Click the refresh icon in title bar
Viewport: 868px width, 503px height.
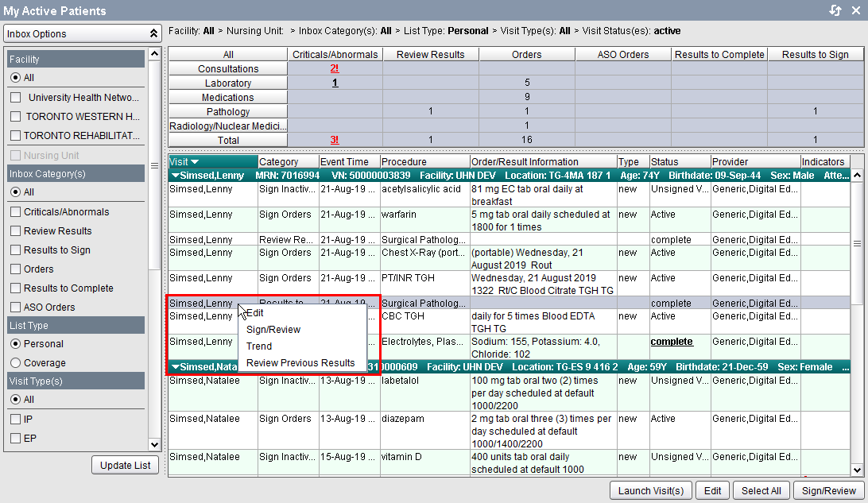click(835, 10)
